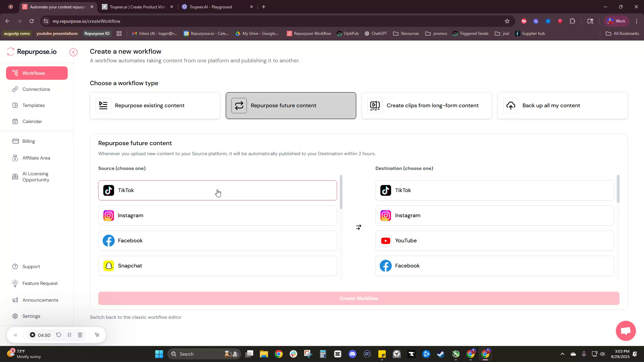Select Connections from the sidebar
Image resolution: width=644 pixels, height=362 pixels.
(x=36, y=89)
